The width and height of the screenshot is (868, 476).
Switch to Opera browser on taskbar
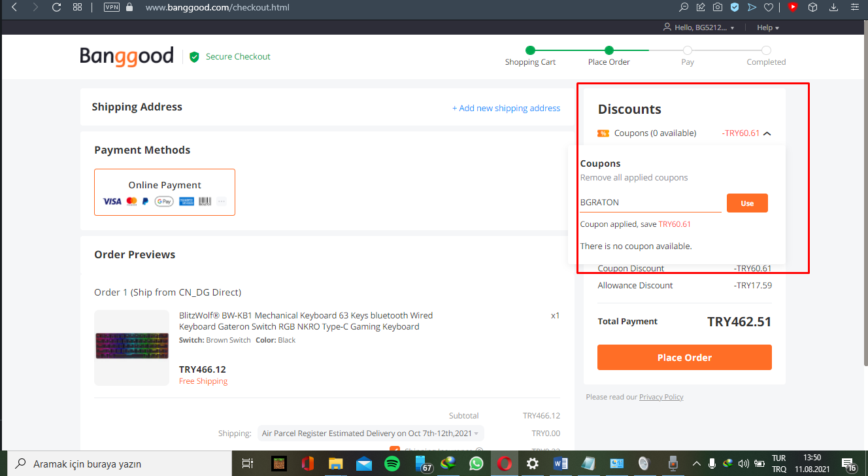point(505,464)
